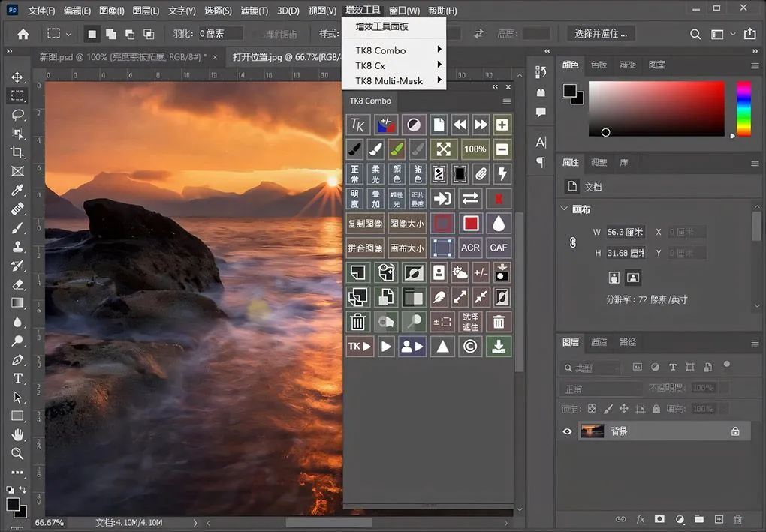Toggle the width-height link chain icon

[x=572, y=242]
